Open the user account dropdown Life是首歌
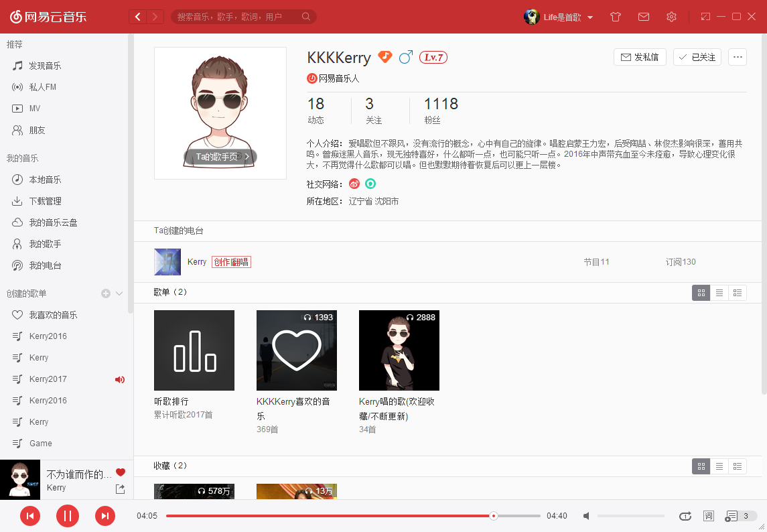Image resolution: width=767 pixels, height=532 pixels. pos(567,17)
